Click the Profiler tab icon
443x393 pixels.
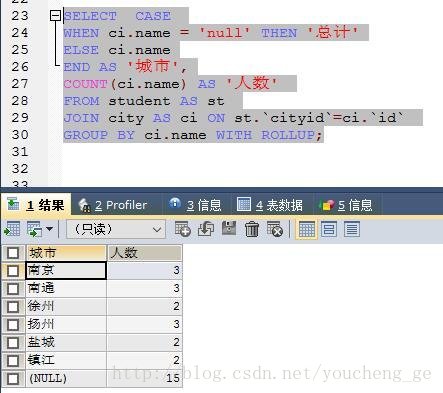coord(85,205)
